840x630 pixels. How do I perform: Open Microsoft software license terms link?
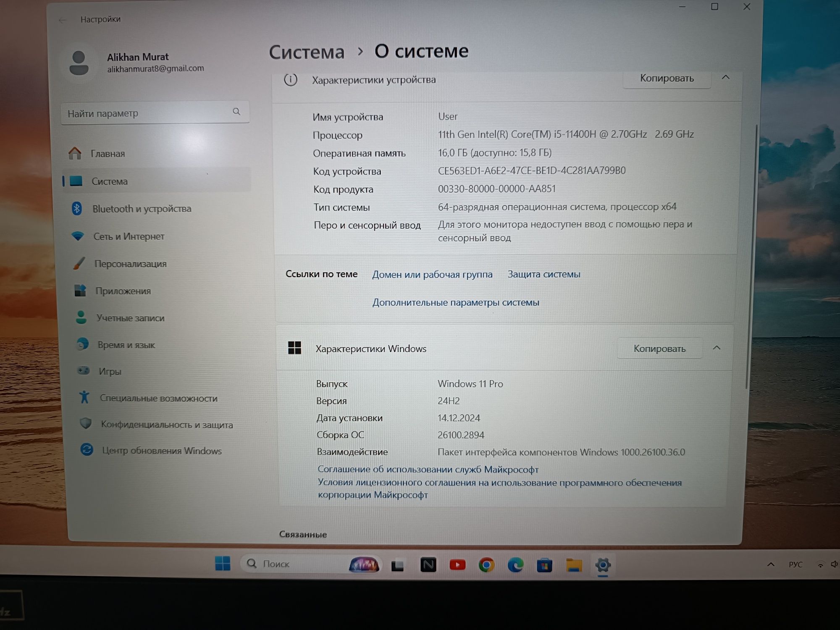point(499,488)
